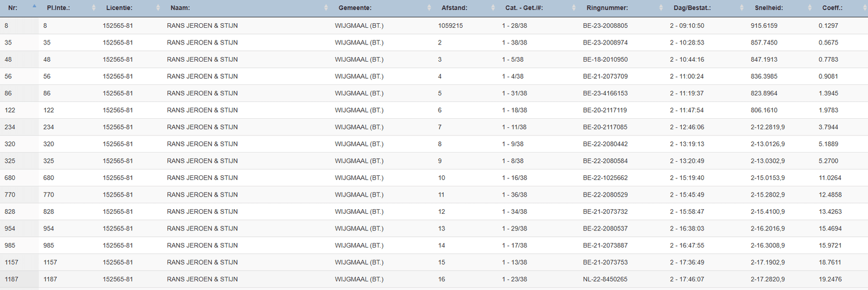The height and width of the screenshot is (290, 868).
Task: Select ring number BE-23-2008805 cell
Action: (605, 26)
